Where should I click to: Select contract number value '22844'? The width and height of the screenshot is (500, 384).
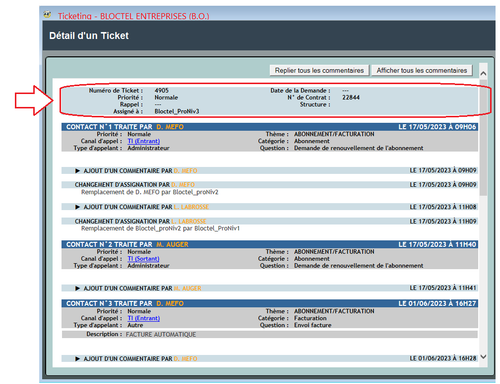[351, 97]
